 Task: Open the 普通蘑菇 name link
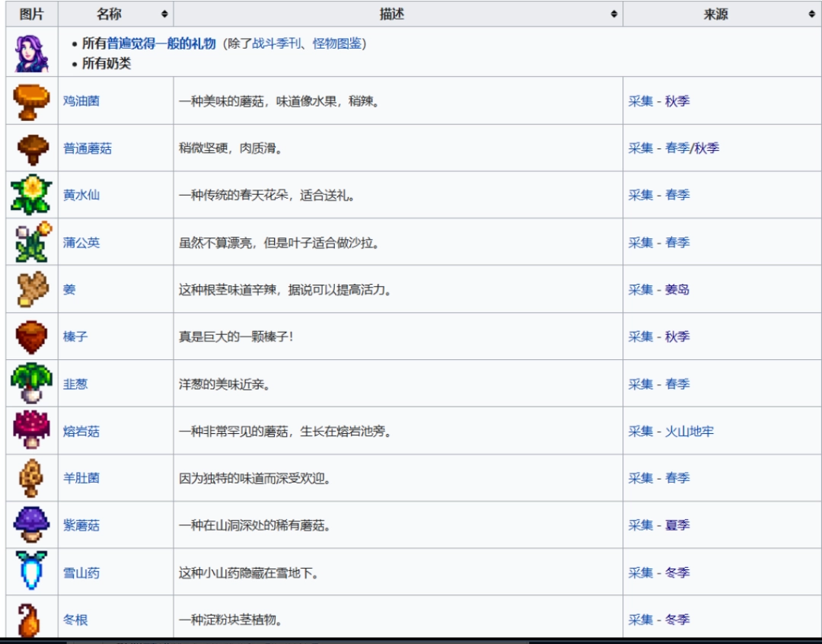click(x=88, y=148)
